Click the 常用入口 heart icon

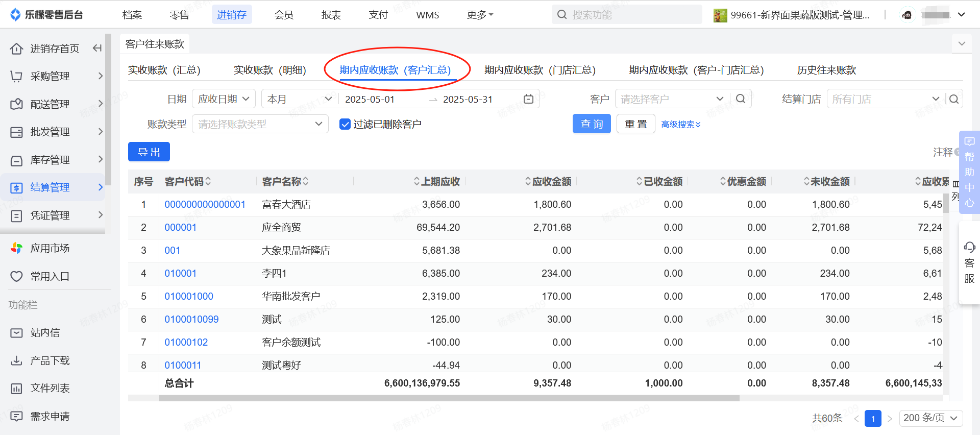[x=16, y=276]
